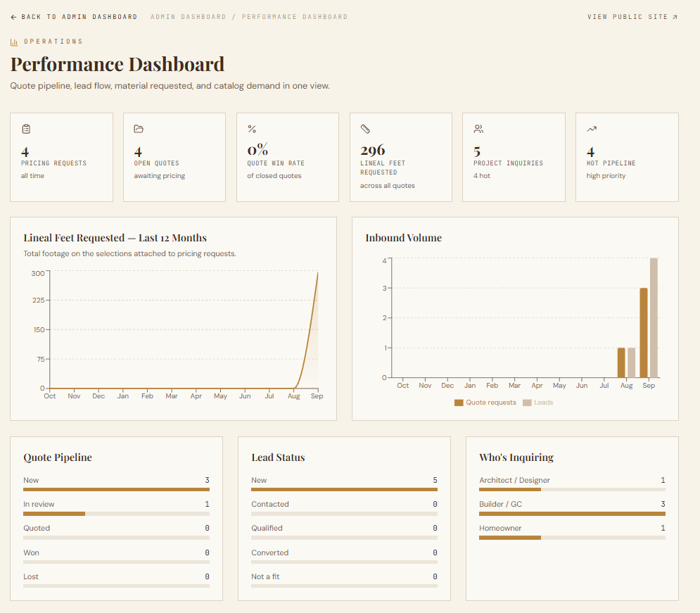Click the ruler icon in the Lineal Feet Requested card
This screenshot has width=700, height=613.
tap(365, 129)
